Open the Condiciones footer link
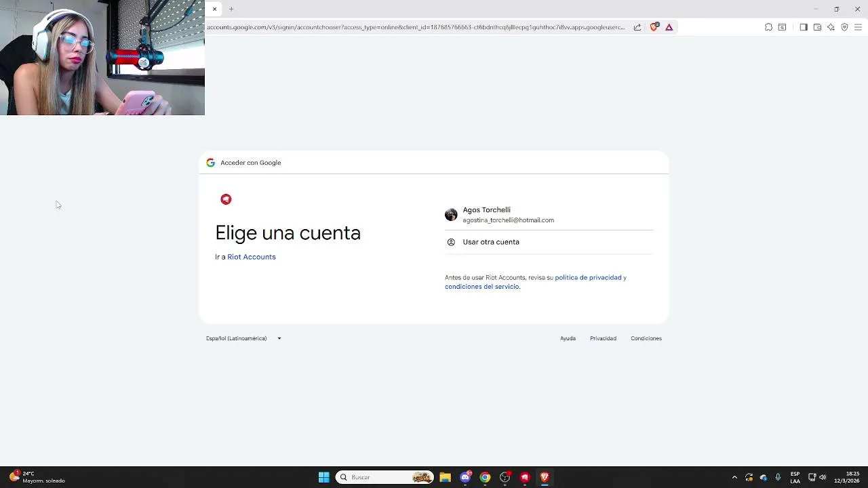The image size is (868, 488). coord(646,338)
